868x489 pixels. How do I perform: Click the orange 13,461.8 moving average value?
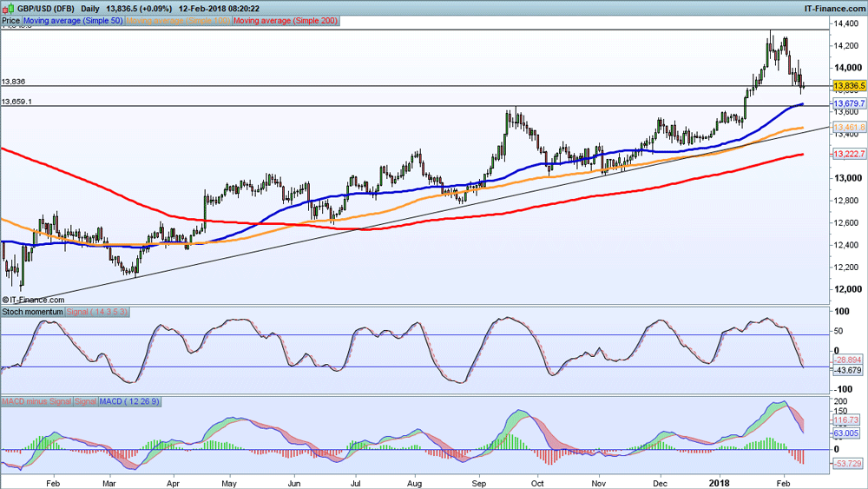pos(849,128)
